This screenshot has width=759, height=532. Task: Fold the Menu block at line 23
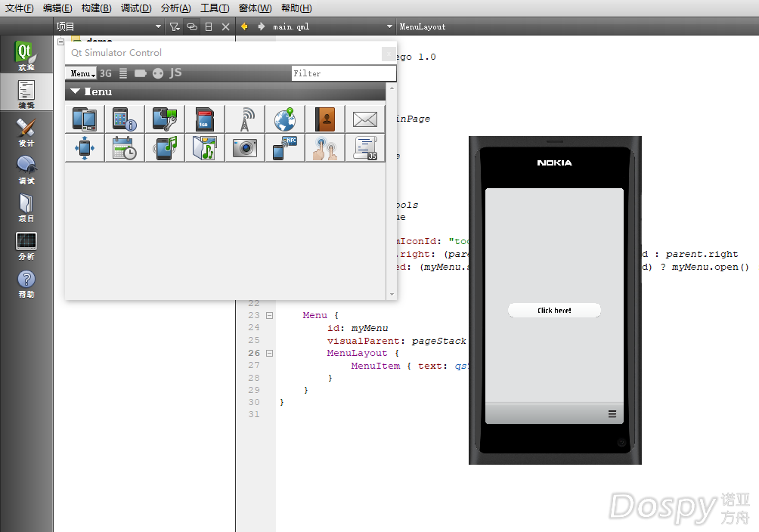pos(270,316)
